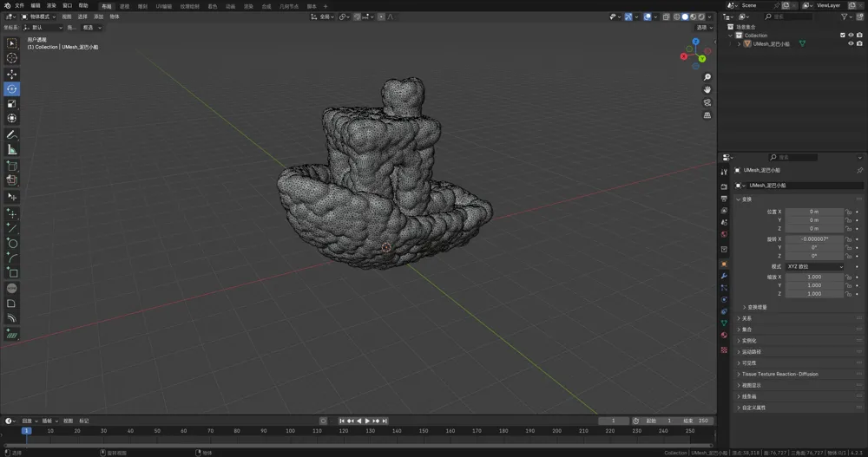
Task: Select the Transform tool
Action: pos(11,119)
